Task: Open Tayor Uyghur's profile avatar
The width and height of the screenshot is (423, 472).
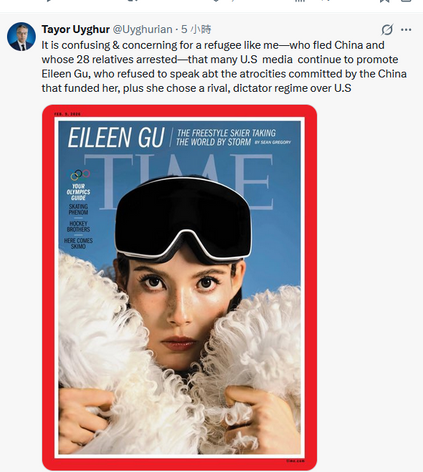Action: click(x=21, y=36)
